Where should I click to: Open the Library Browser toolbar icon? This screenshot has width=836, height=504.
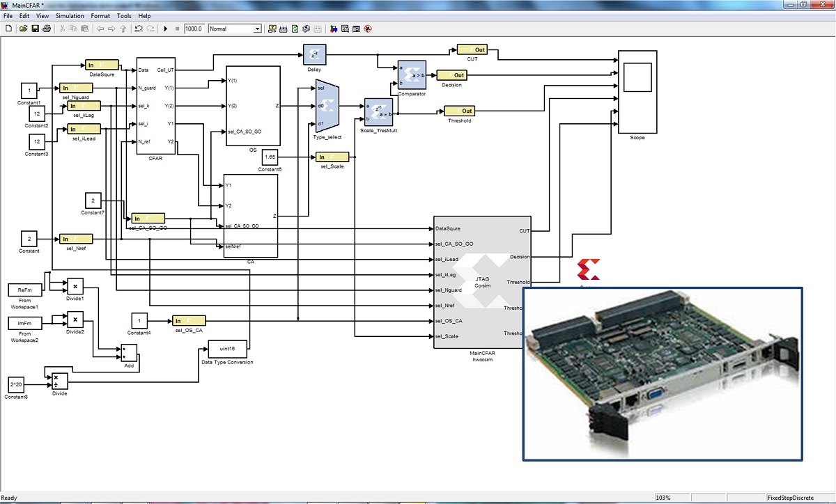(x=333, y=29)
